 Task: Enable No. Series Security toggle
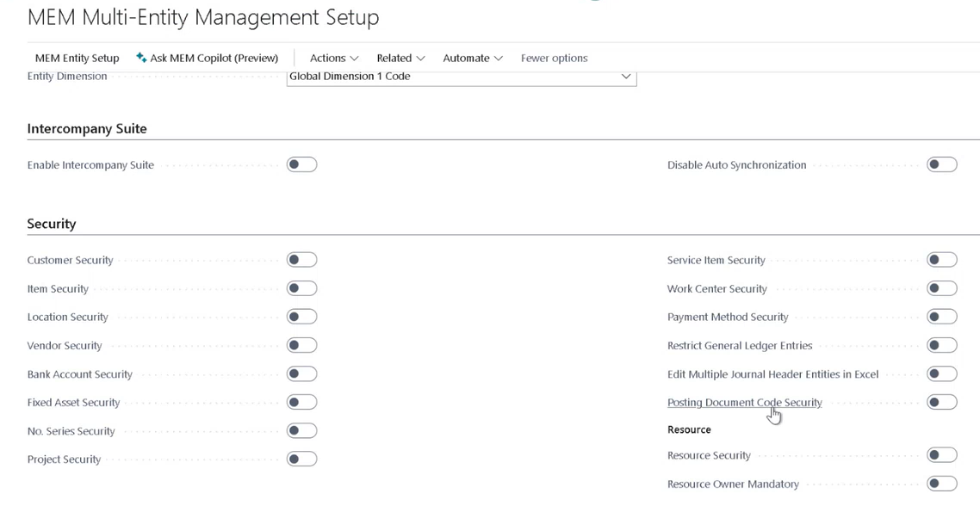point(302,430)
